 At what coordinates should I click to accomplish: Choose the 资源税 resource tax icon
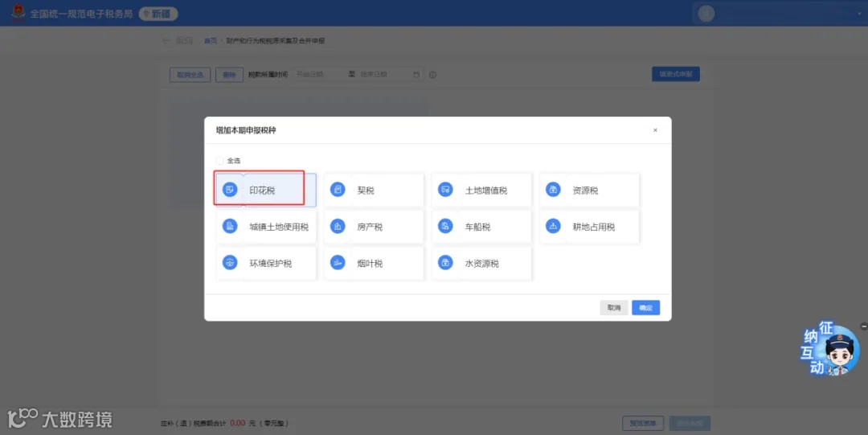[553, 190]
